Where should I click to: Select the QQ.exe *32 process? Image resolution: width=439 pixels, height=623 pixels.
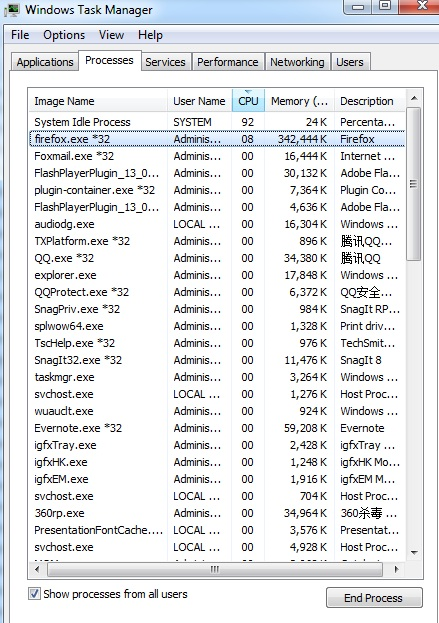217,258
